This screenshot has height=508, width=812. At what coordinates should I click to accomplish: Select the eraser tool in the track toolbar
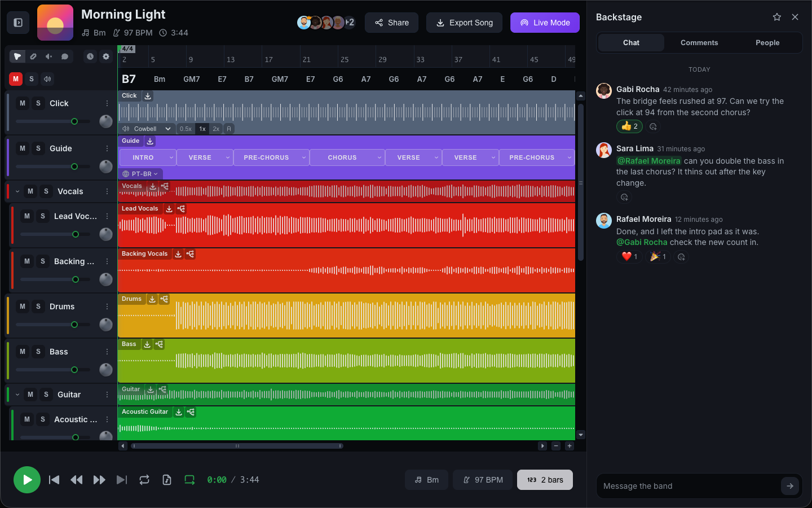[33, 56]
